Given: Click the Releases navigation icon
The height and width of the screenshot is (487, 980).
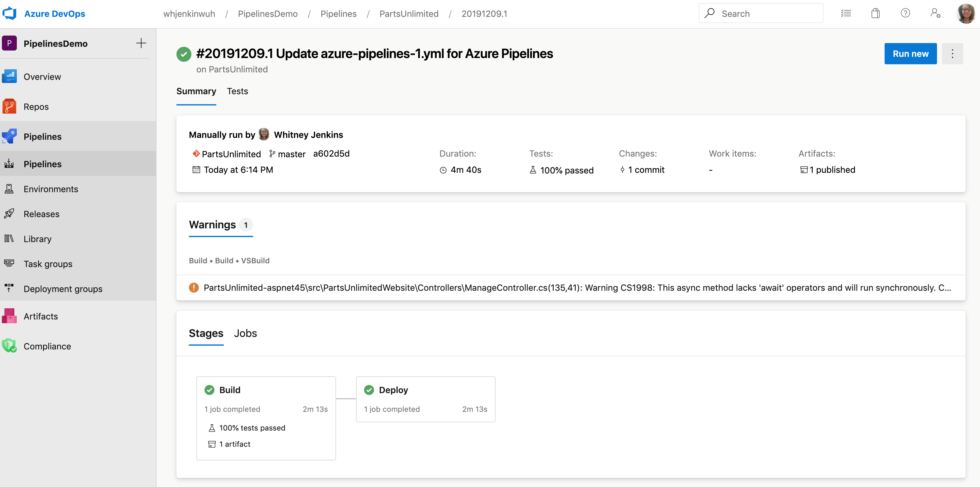Looking at the screenshot, I should click(x=10, y=213).
